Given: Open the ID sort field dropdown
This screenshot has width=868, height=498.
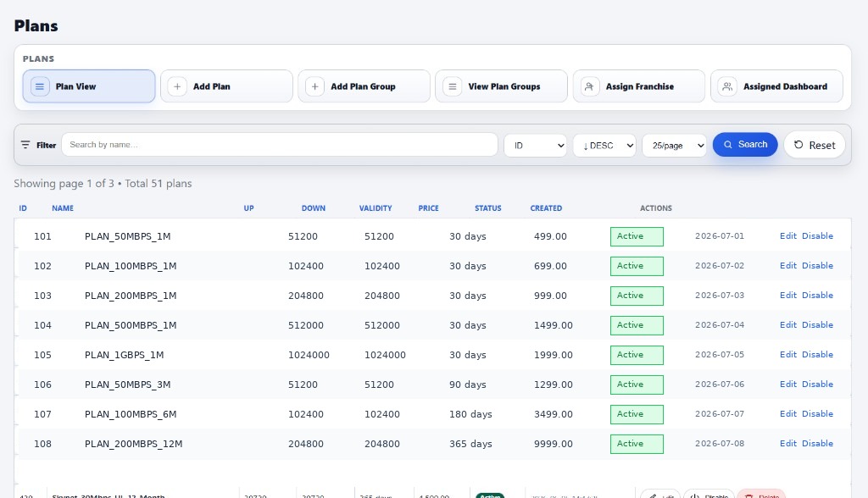Looking at the screenshot, I should [536, 146].
